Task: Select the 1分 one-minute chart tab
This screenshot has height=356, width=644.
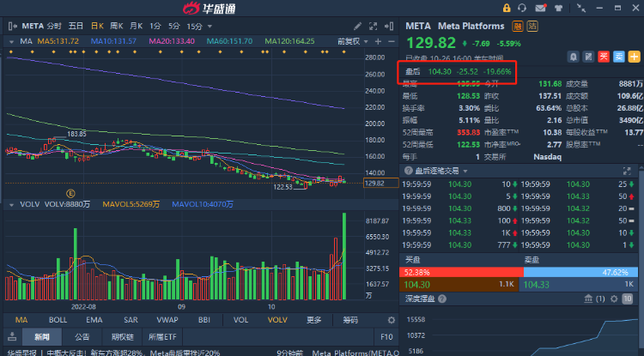Action: click(x=155, y=27)
